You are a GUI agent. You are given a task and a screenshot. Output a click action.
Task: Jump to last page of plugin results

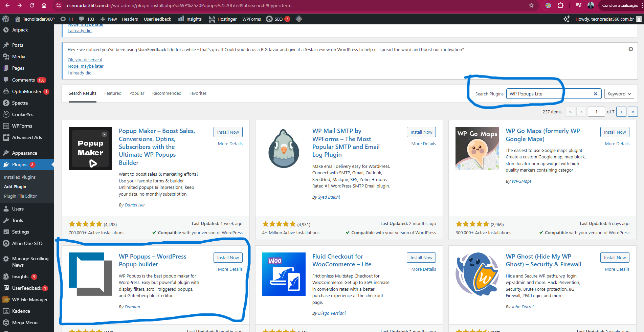click(x=632, y=112)
